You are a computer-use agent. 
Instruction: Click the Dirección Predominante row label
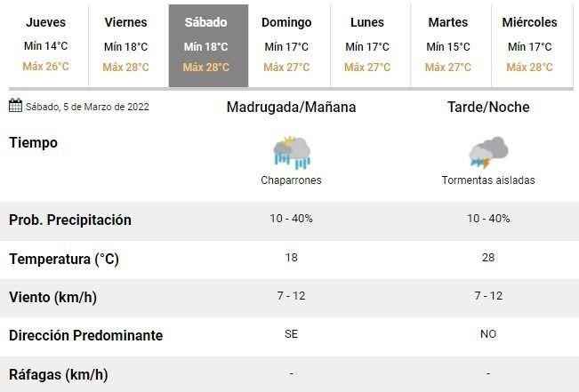tap(85, 336)
